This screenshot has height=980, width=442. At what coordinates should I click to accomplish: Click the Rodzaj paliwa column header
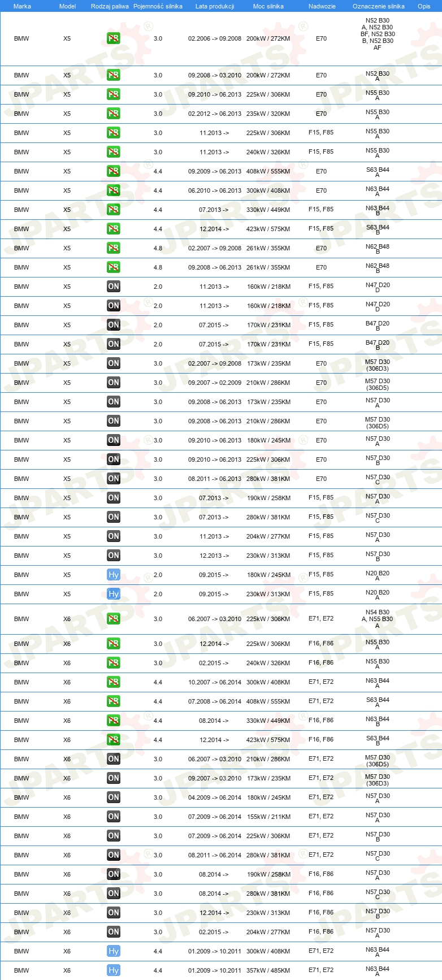click(x=110, y=6)
